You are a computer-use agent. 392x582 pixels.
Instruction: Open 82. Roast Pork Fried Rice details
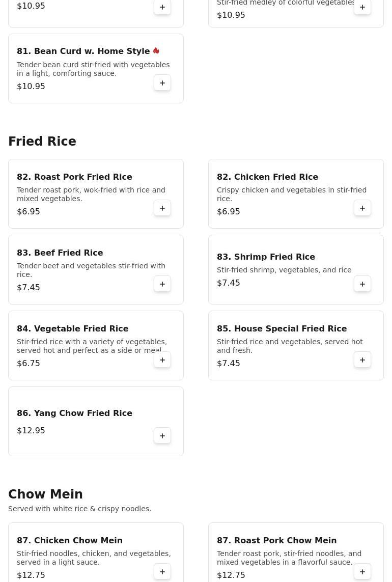coord(74,177)
